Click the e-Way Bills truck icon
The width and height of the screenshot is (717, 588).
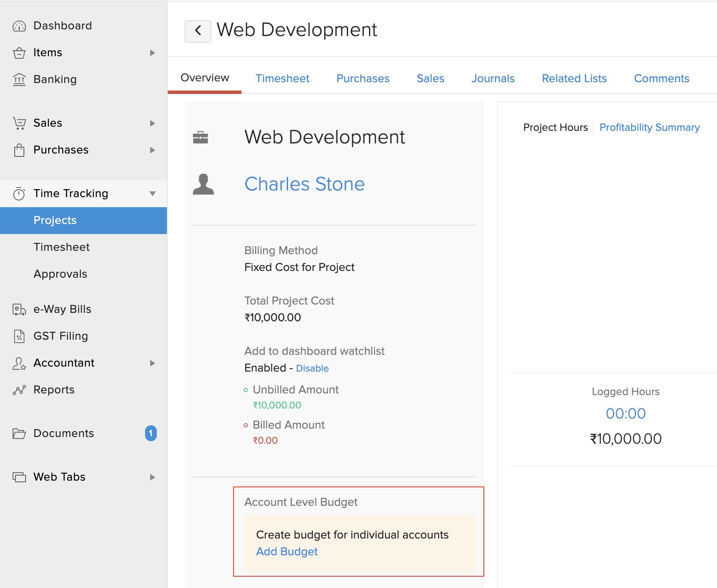tap(19, 310)
